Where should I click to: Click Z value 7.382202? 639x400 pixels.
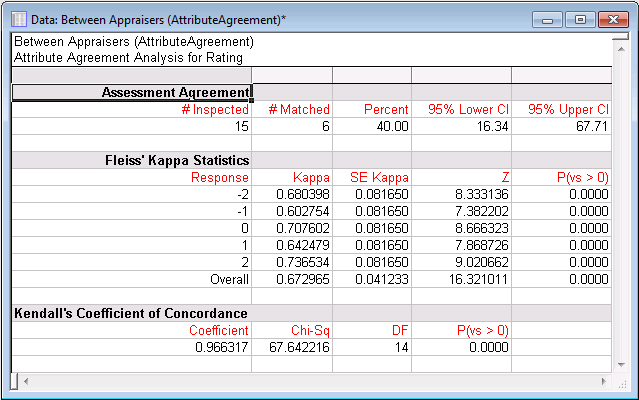[462, 211]
